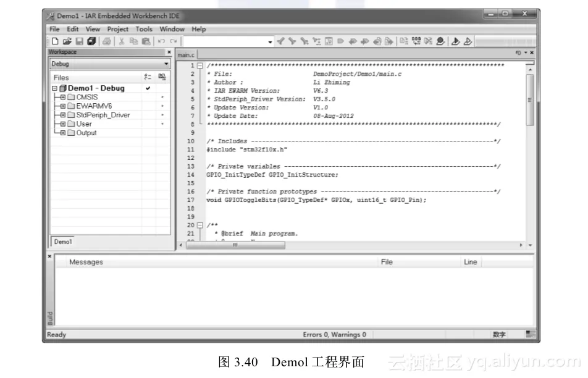Open the Find dialog icon
The height and width of the screenshot is (378, 588).
[x=304, y=41]
